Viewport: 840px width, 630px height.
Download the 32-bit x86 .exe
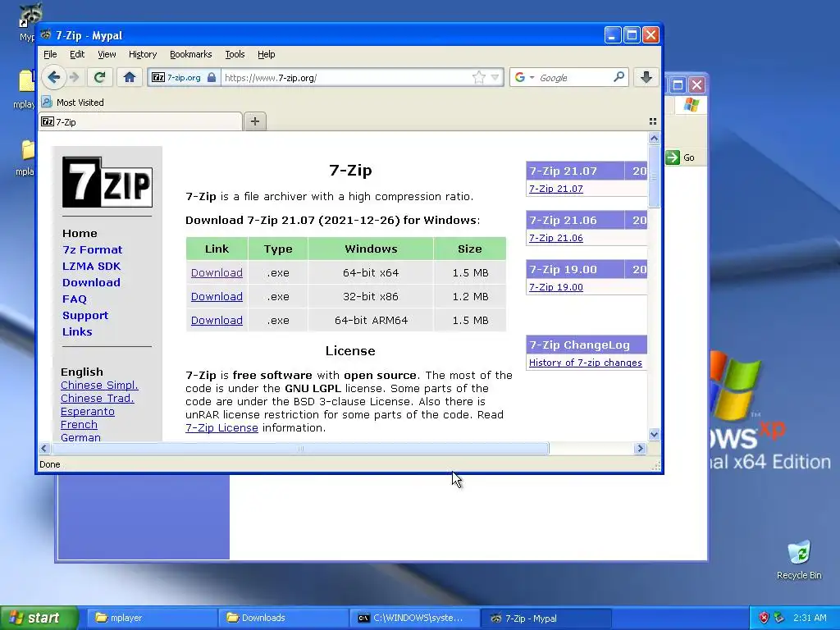(217, 296)
